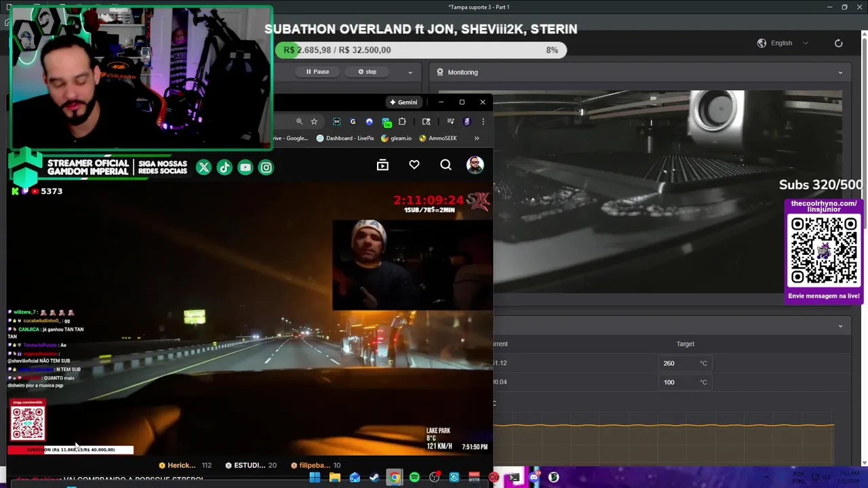Open Chrome Extensions puzzle icon

402,121
